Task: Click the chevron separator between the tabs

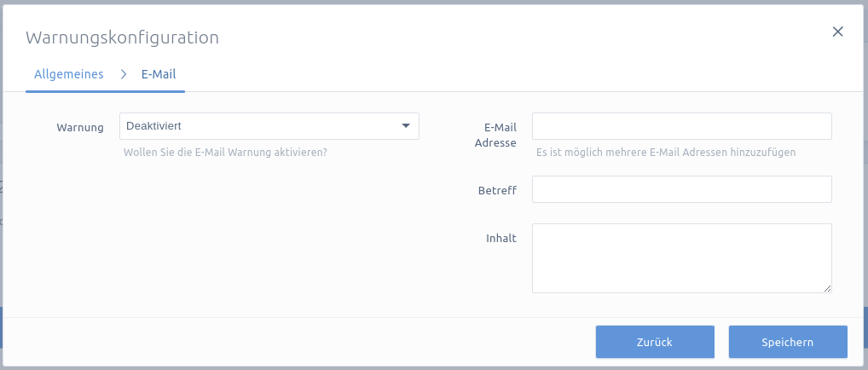Action: point(124,74)
